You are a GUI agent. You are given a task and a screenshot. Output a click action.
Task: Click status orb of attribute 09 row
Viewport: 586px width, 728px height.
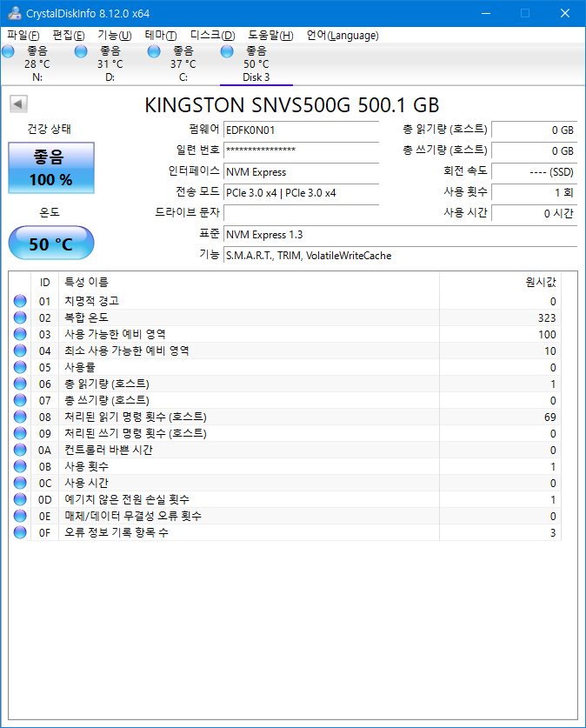coord(20,433)
